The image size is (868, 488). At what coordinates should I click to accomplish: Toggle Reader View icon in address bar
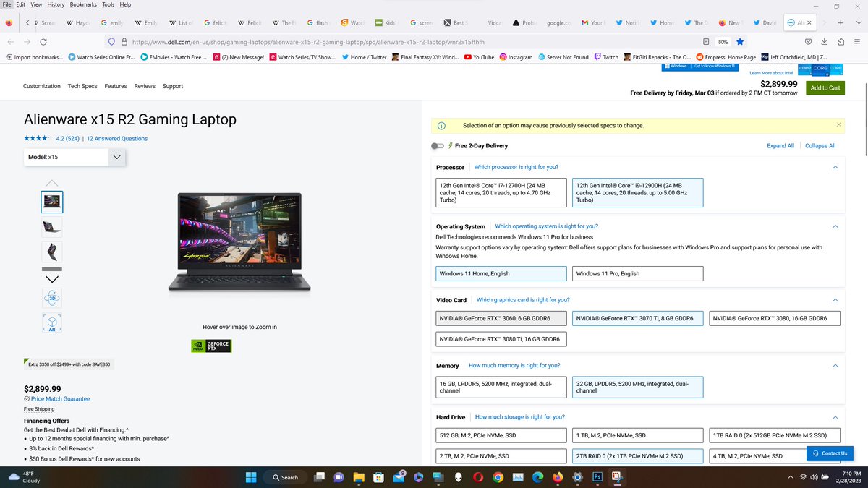[x=706, y=42]
